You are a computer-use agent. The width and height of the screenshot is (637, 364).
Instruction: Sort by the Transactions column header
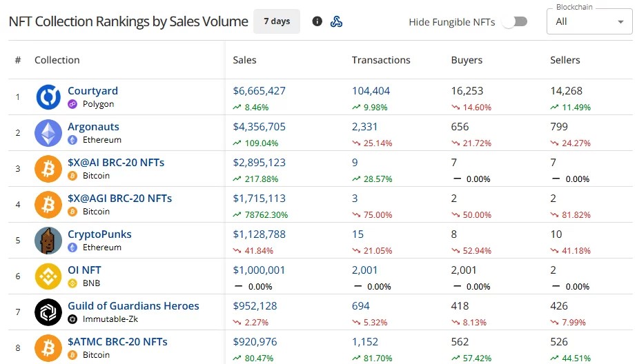coord(381,60)
